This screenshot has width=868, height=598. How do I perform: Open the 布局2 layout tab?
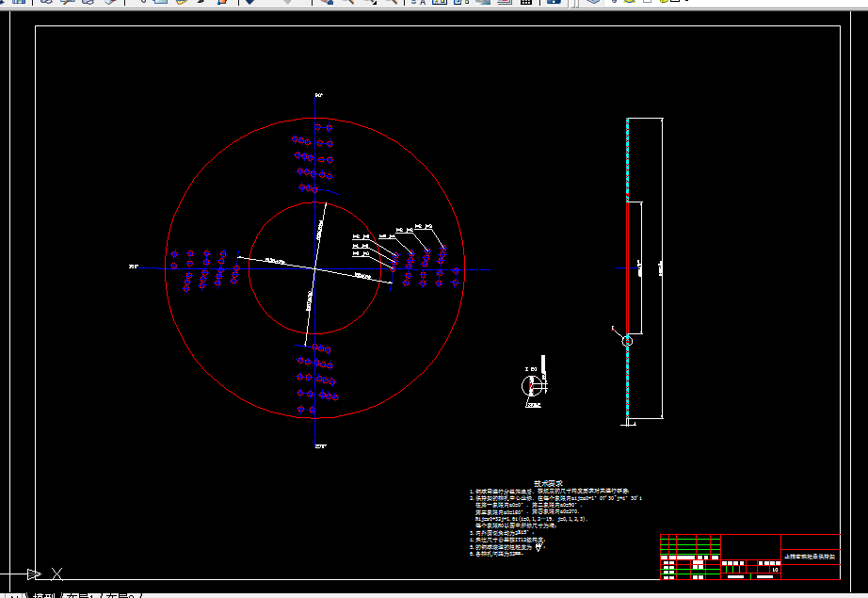[x=121, y=595]
